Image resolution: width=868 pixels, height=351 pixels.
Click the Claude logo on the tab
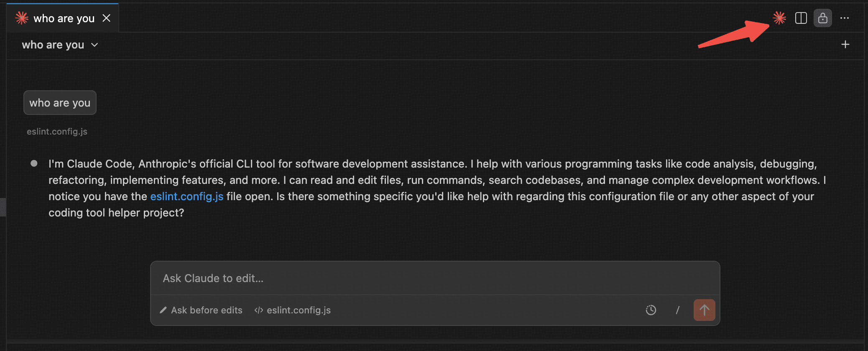[x=21, y=18]
